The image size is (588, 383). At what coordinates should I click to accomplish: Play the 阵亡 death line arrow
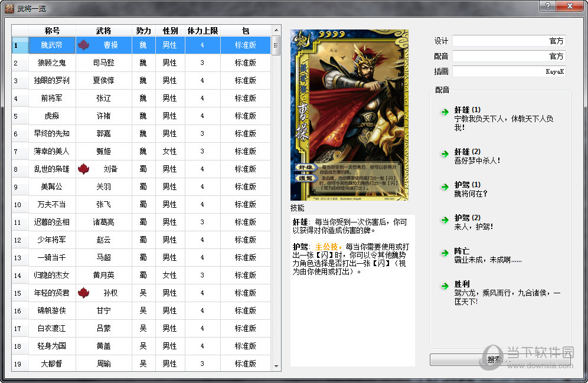click(445, 253)
